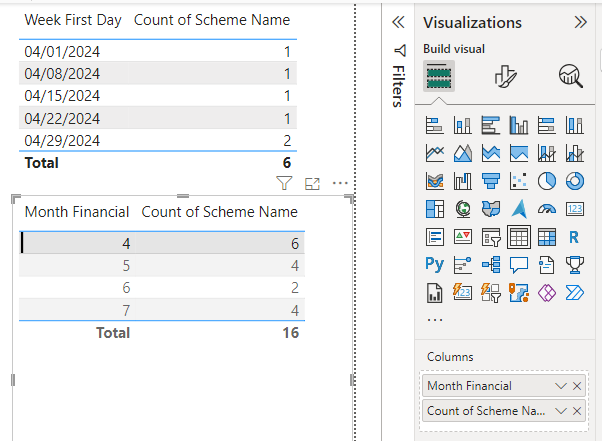This screenshot has width=602, height=441.
Task: Select the stacked area chart visual
Action: (491, 153)
